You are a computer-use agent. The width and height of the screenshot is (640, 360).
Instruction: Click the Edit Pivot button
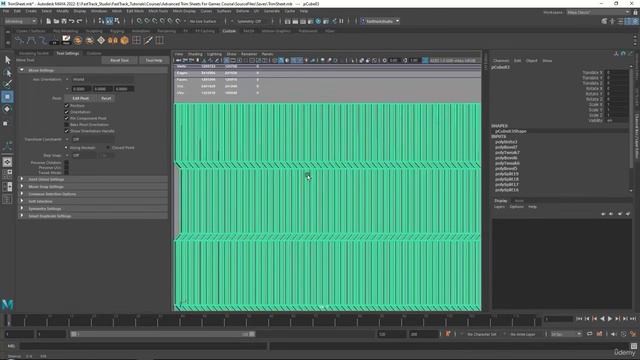(x=80, y=98)
